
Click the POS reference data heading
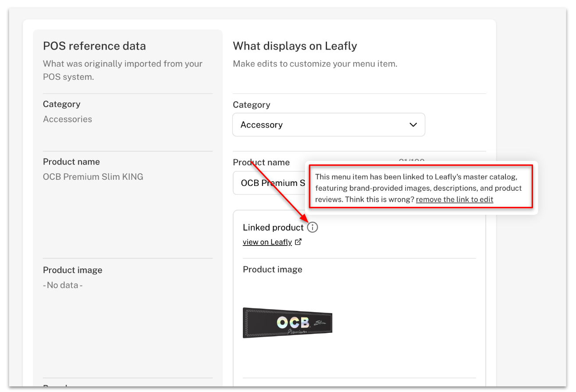[x=94, y=46]
